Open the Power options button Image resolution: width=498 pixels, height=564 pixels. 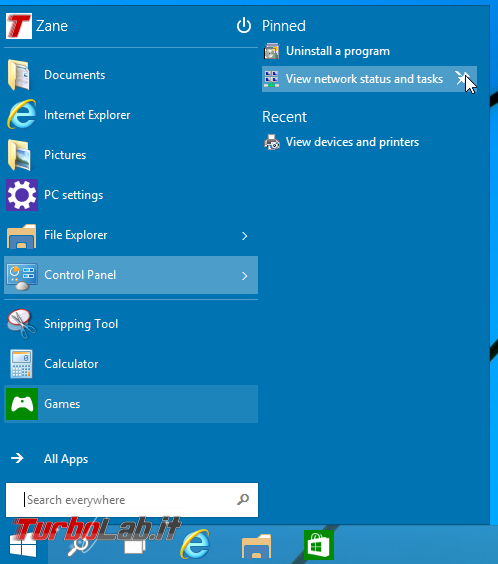244,26
